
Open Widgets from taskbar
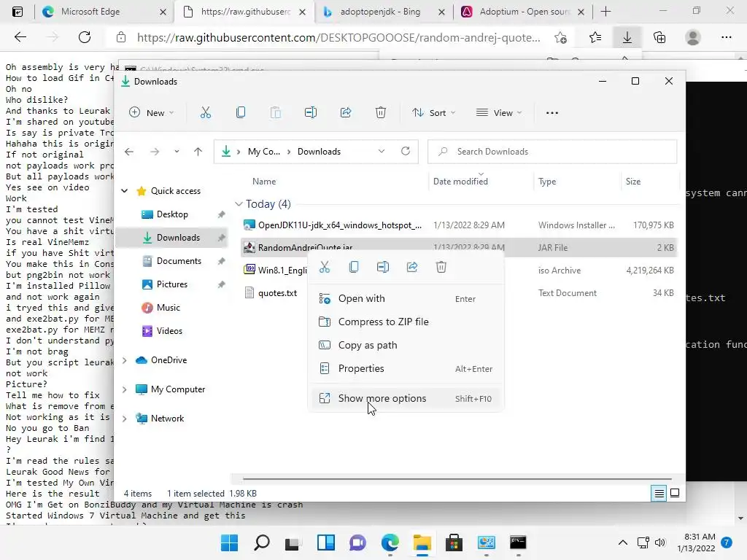(326, 542)
